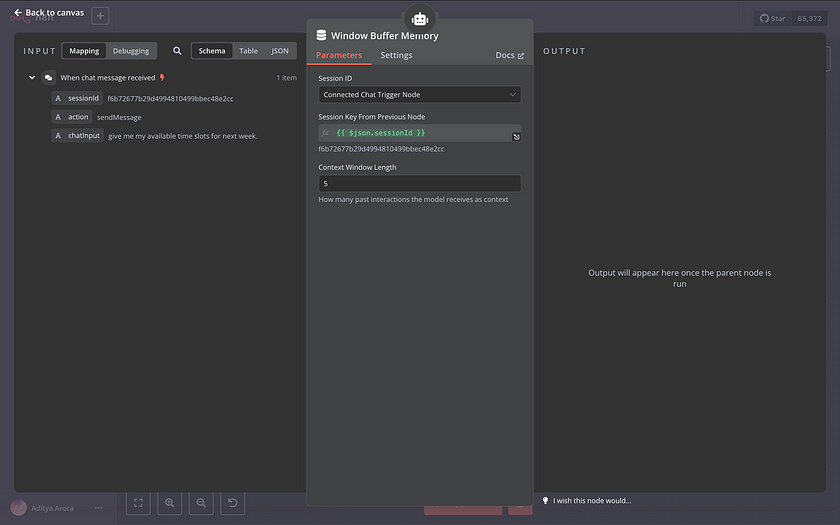The image size is (840, 525).
Task: Click the lightbulb feedback icon
Action: pyautogui.click(x=545, y=500)
